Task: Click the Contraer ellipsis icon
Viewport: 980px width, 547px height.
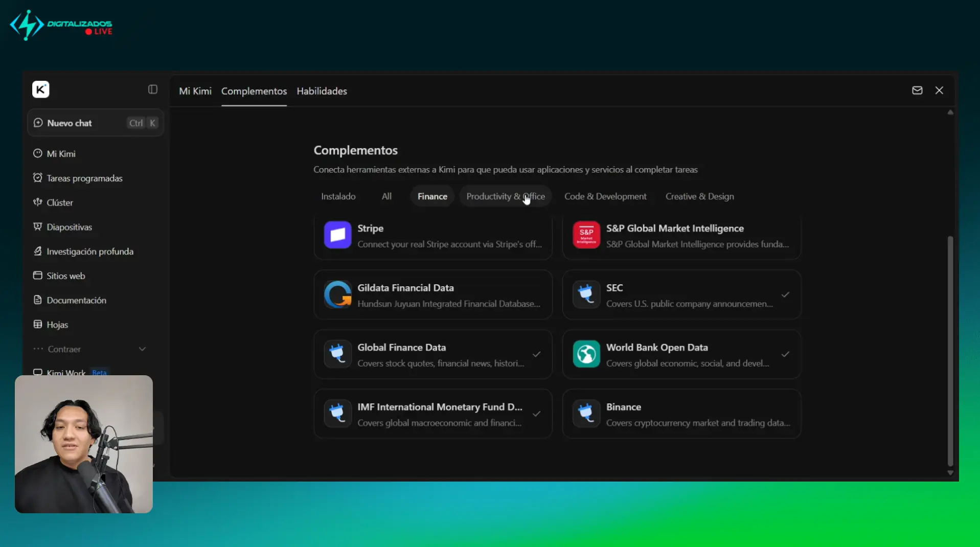Action: click(38, 349)
